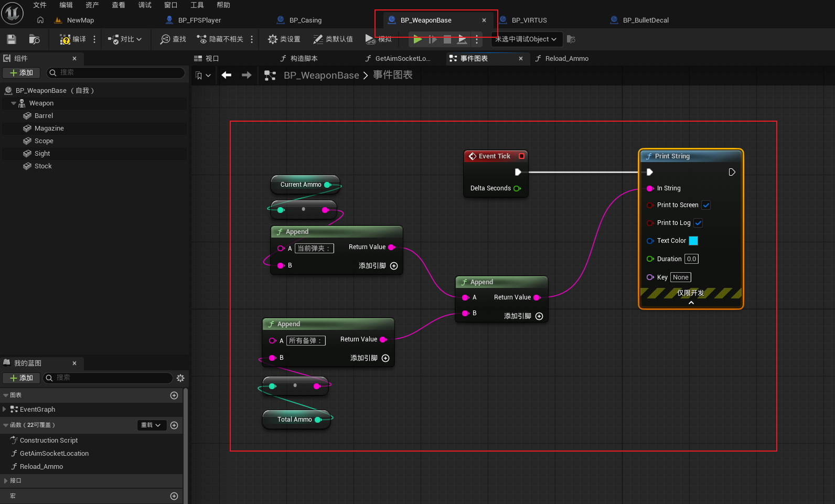835x504 pixels.
Task: Select GetAimSocketLocation function in list
Action: click(x=54, y=454)
